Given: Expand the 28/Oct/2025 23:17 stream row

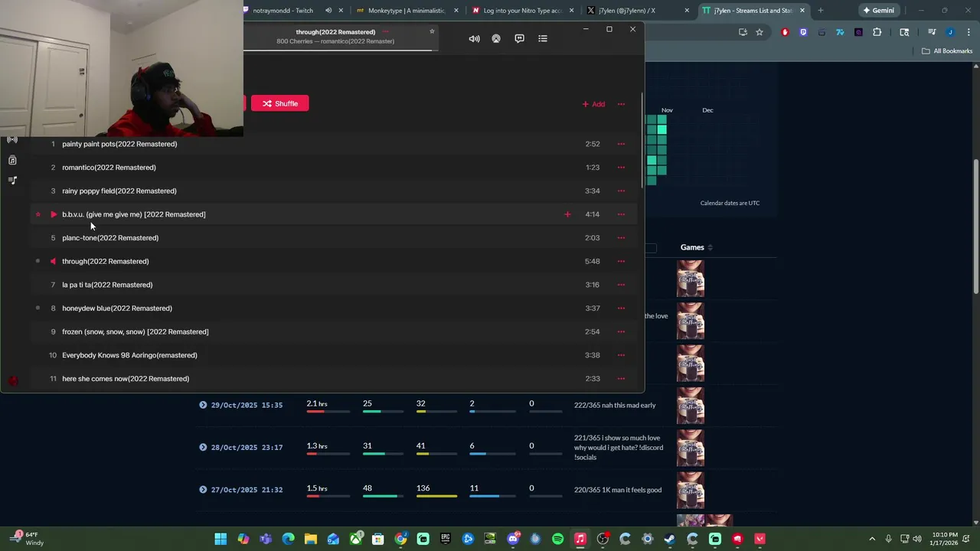Looking at the screenshot, I should [x=203, y=447].
